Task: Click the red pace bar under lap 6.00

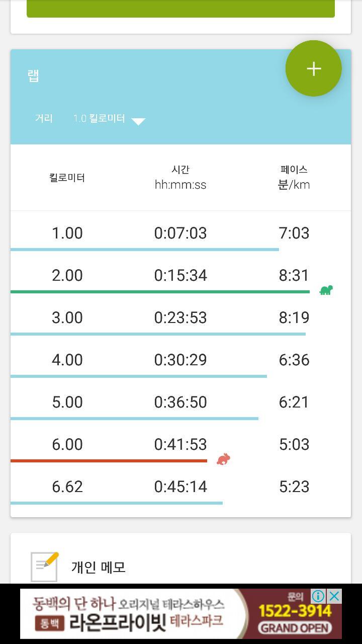Action: click(109, 460)
